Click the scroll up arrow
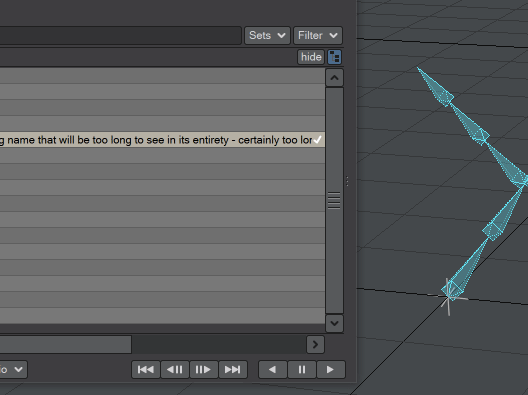528x395 pixels. [x=334, y=78]
